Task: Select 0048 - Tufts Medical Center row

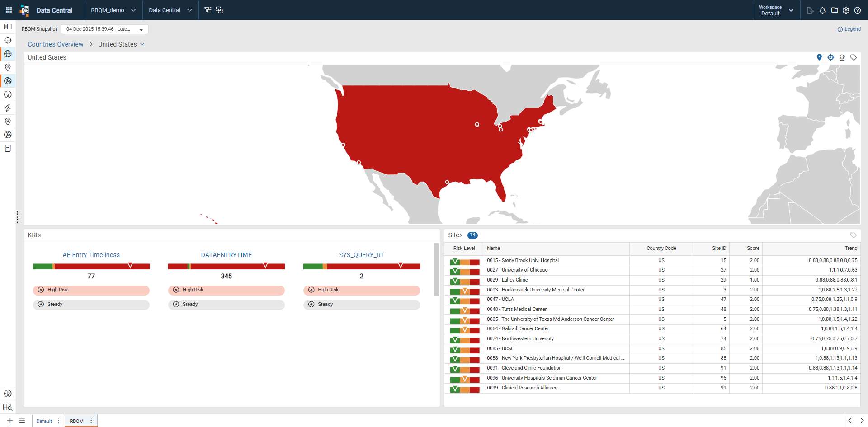Action: point(652,310)
